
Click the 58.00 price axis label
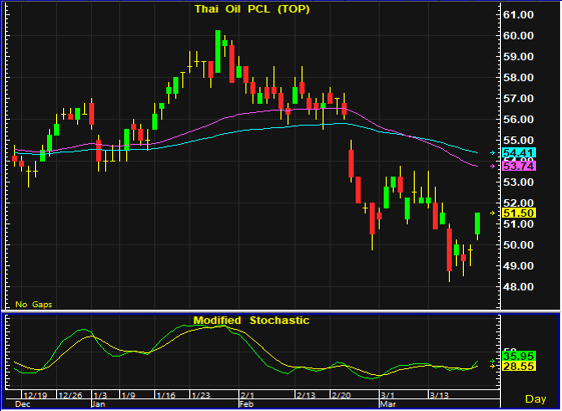point(519,77)
